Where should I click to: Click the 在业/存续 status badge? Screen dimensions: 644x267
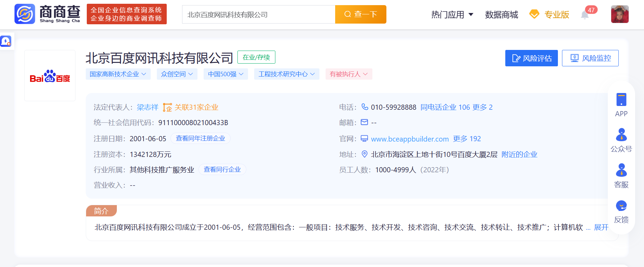[x=256, y=57]
